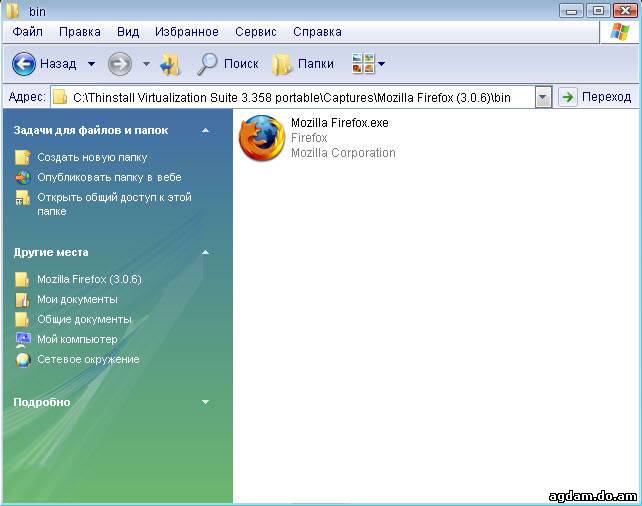
Task: Open the Forward button history dropdown arrow
Action: (x=146, y=64)
